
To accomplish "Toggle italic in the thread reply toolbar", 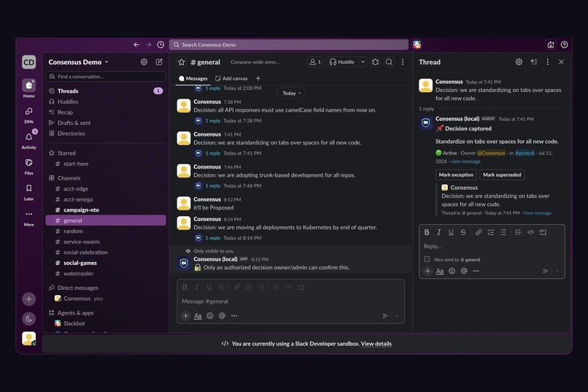I will click(438, 232).
